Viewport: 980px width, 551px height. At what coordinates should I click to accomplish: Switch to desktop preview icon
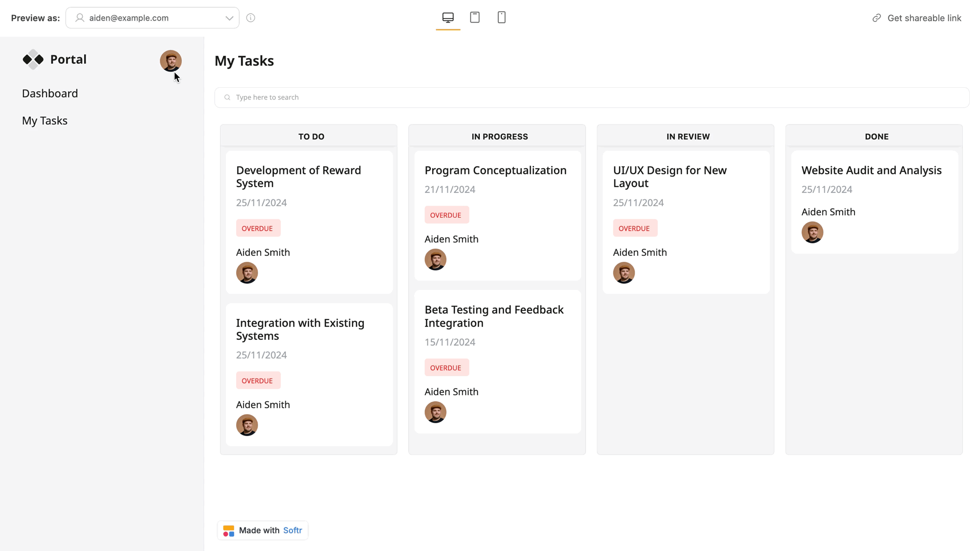pos(448,18)
